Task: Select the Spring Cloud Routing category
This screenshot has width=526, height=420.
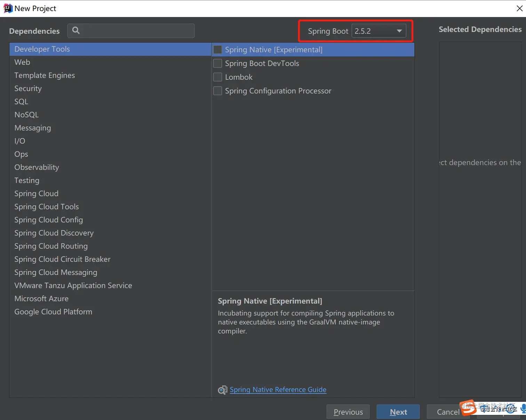Action: coord(110,246)
